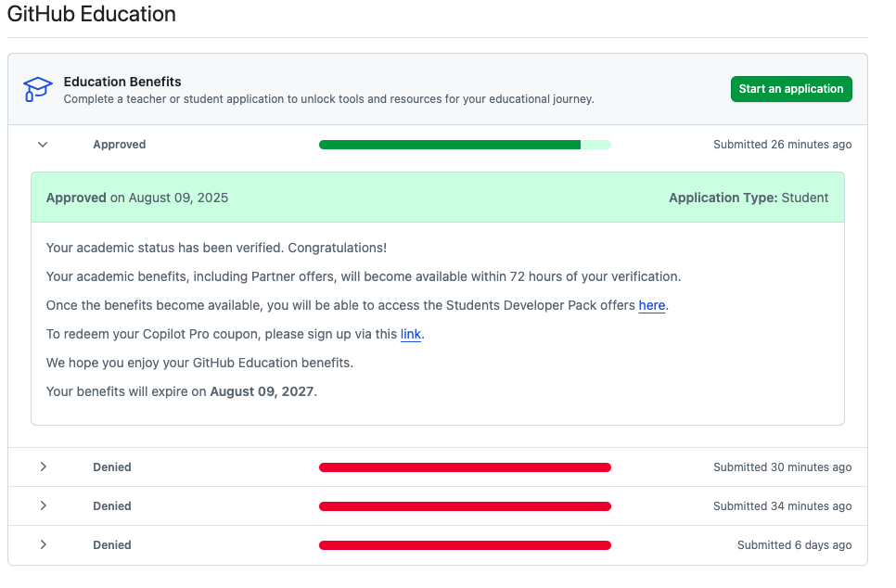Click the GitHub Education page heading
This screenshot has height=588, width=896.
(x=92, y=15)
